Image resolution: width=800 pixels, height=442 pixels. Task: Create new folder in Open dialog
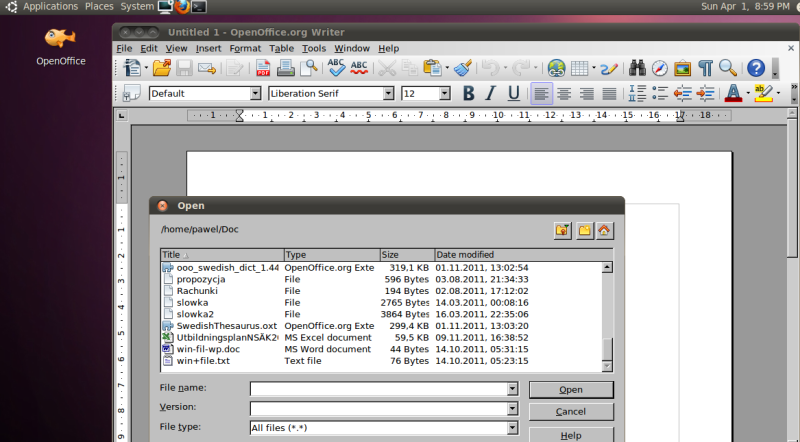click(x=584, y=230)
